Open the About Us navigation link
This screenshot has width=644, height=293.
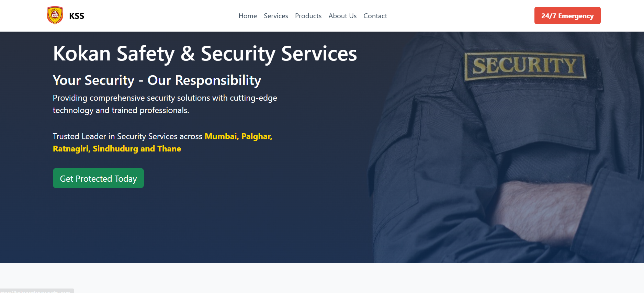(342, 16)
